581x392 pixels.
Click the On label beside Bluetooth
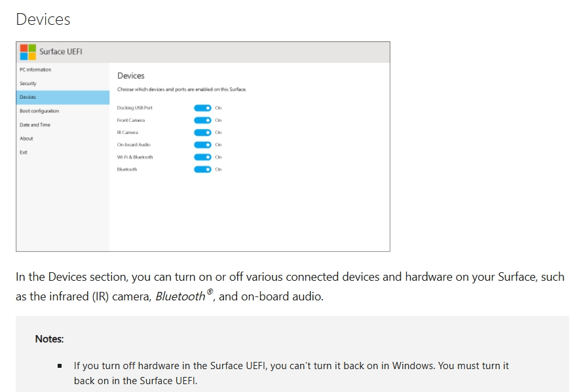coord(219,169)
